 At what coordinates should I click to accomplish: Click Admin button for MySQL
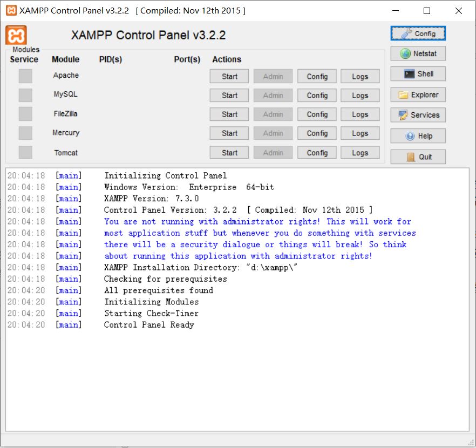coord(273,96)
